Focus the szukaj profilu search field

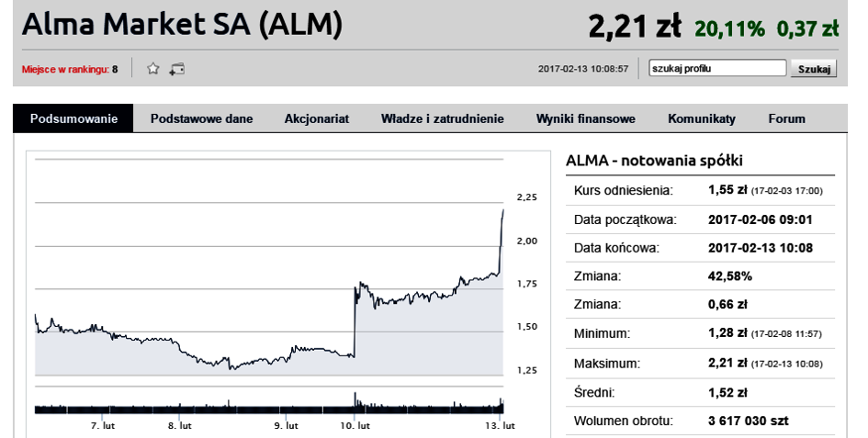[717, 68]
